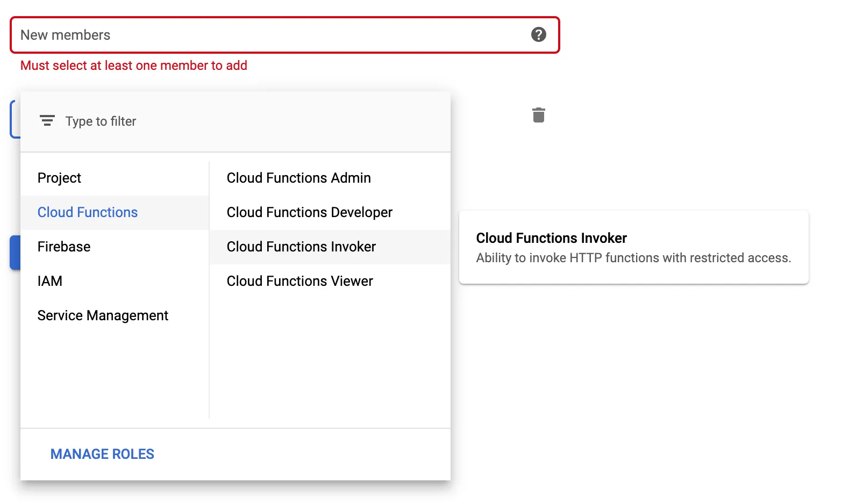Click the red member-required error message

[133, 66]
